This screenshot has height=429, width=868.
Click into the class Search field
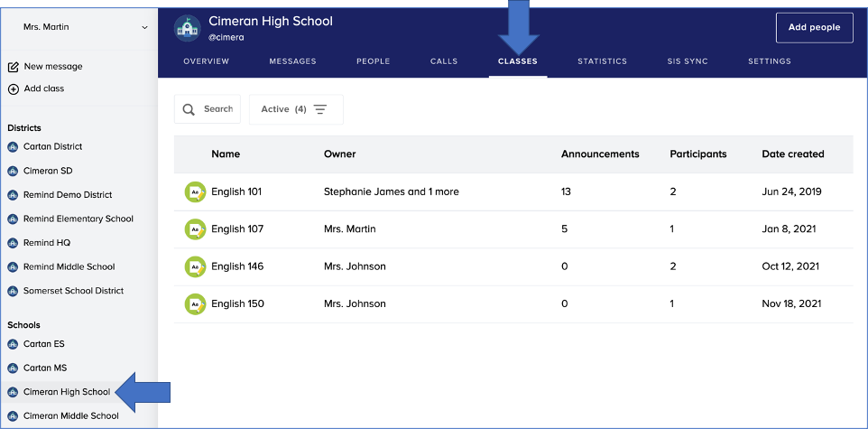[218, 109]
